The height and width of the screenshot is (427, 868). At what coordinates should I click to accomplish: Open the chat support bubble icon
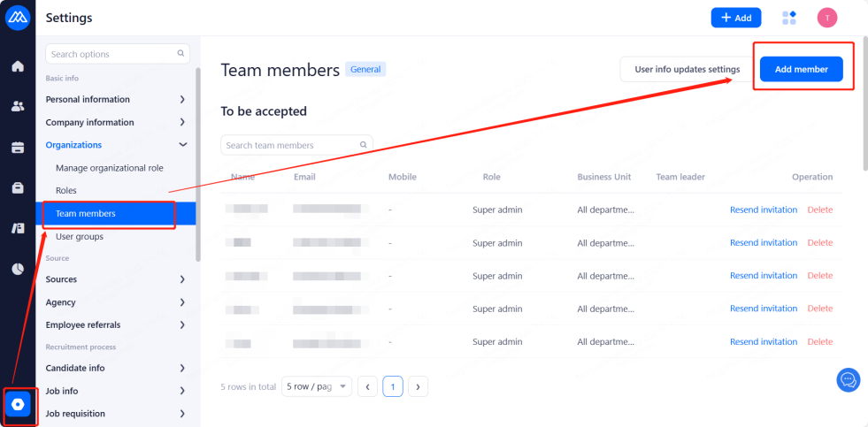(848, 380)
